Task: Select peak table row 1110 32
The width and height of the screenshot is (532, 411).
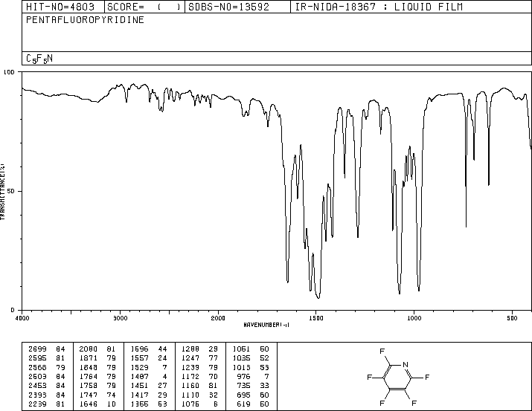Action: [x=199, y=395]
